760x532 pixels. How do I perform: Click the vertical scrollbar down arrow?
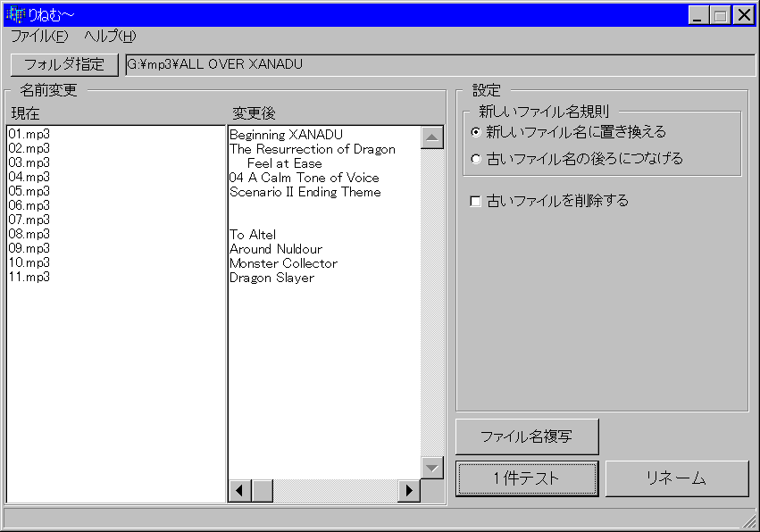(x=432, y=468)
